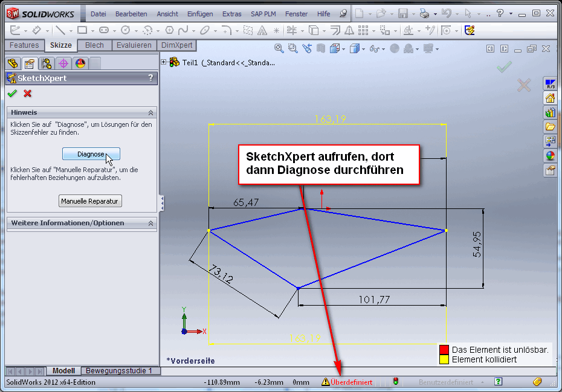Open the View Orientation dropdown arrow

tap(344, 49)
